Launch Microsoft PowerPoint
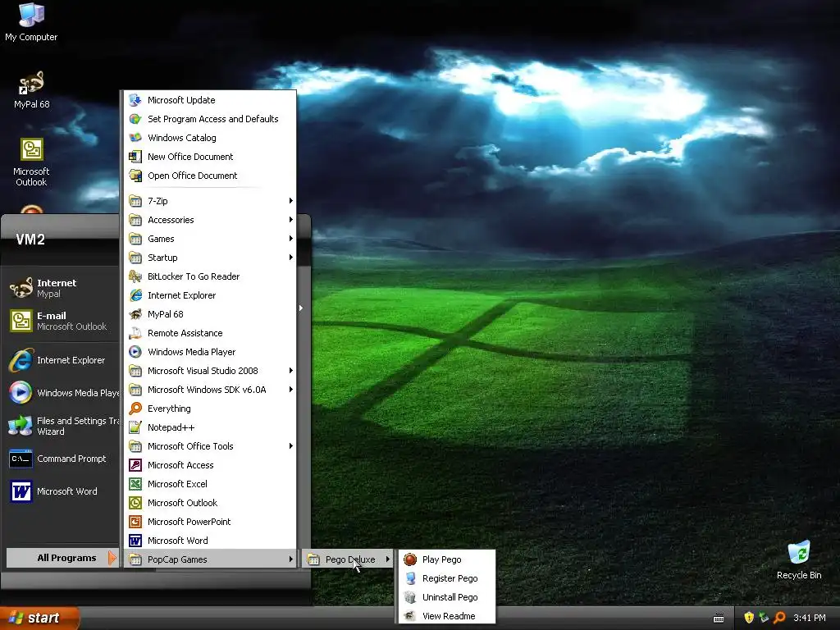 click(210, 522)
